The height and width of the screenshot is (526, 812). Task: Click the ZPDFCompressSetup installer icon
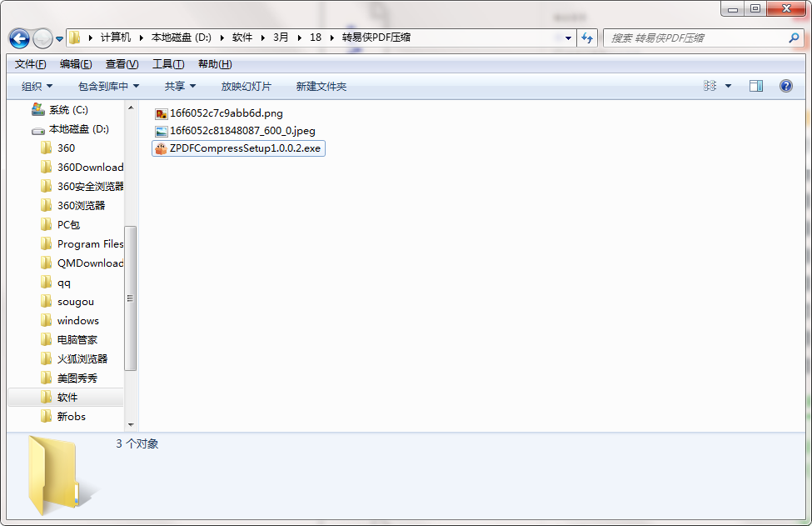pos(161,148)
